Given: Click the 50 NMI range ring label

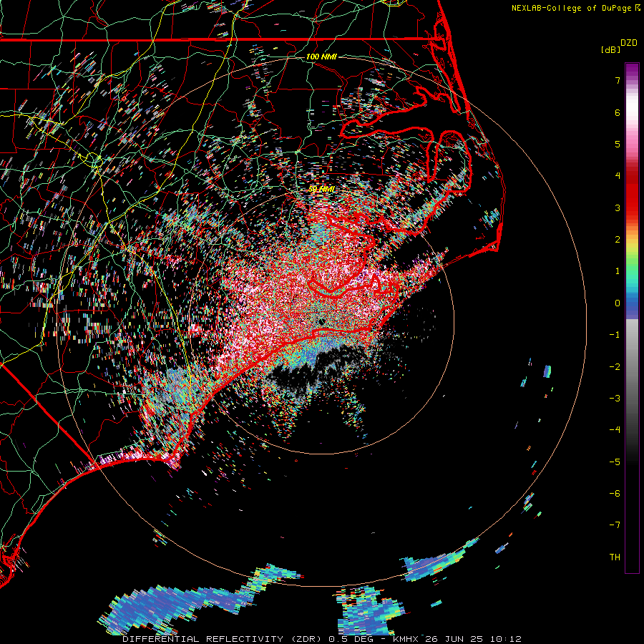Looking at the screenshot, I should pyautogui.click(x=321, y=189).
